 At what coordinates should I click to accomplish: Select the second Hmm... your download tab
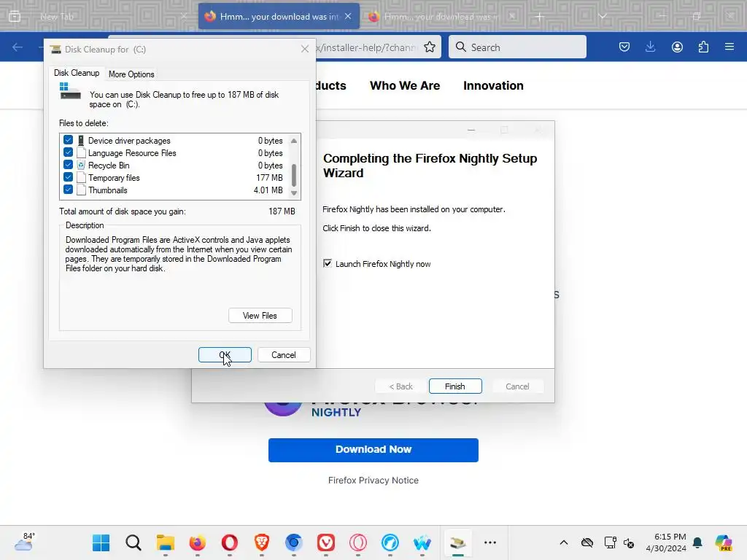(441, 17)
